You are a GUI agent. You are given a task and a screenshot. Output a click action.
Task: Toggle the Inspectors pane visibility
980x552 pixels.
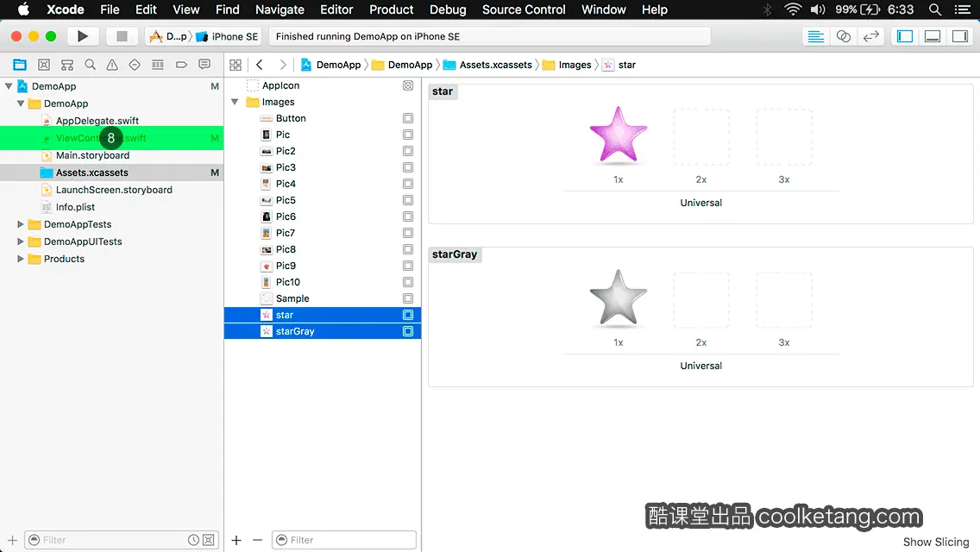pyautogui.click(x=960, y=36)
